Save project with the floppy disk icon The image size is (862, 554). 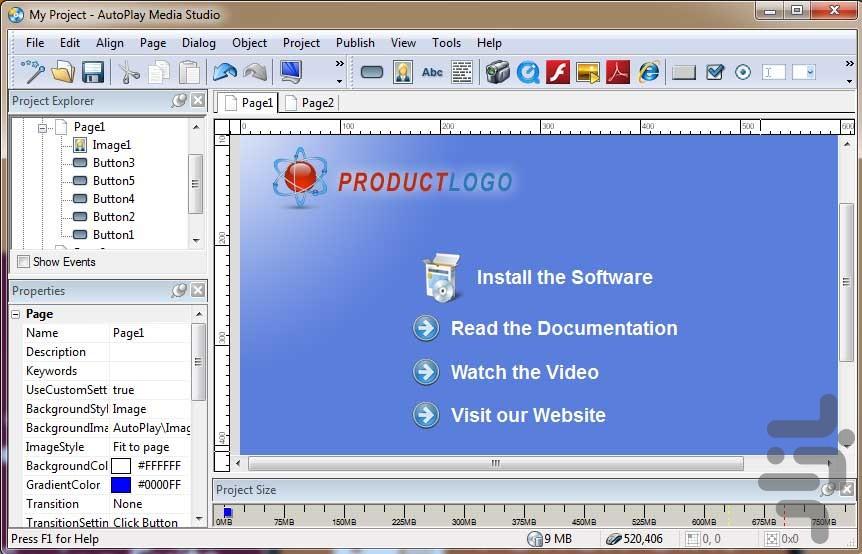coord(93,72)
